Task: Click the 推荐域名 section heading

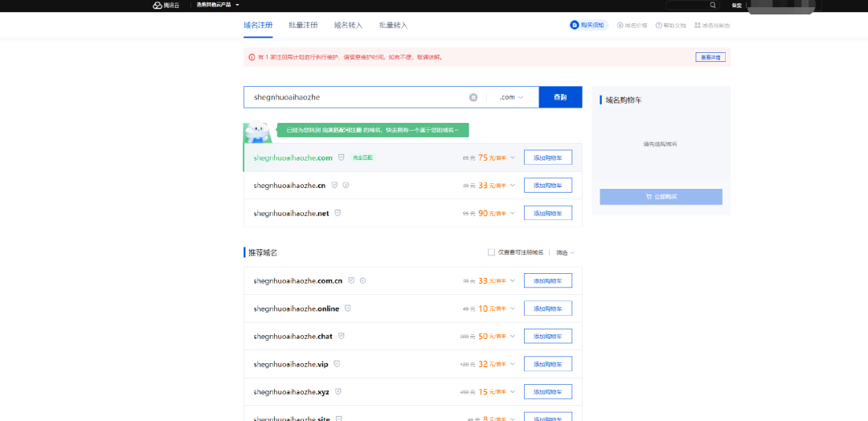Action: click(262, 253)
